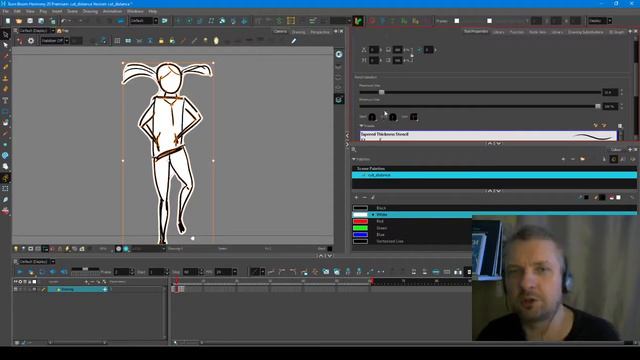Select the Drawing layer in timeline

[78, 289]
